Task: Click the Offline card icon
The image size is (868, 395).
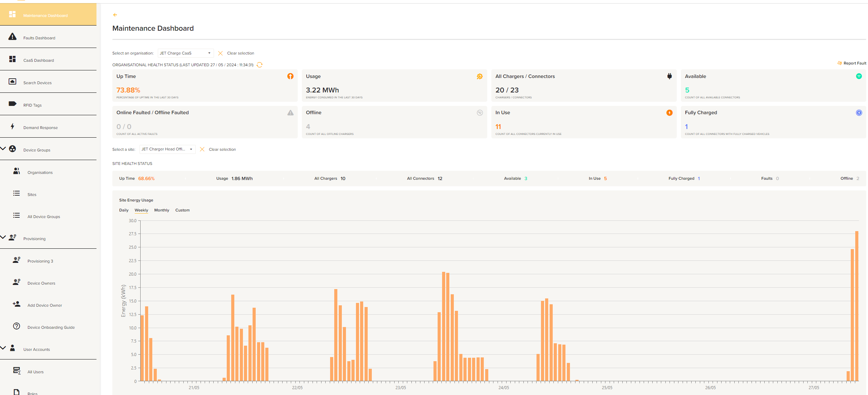Action: pos(480,113)
